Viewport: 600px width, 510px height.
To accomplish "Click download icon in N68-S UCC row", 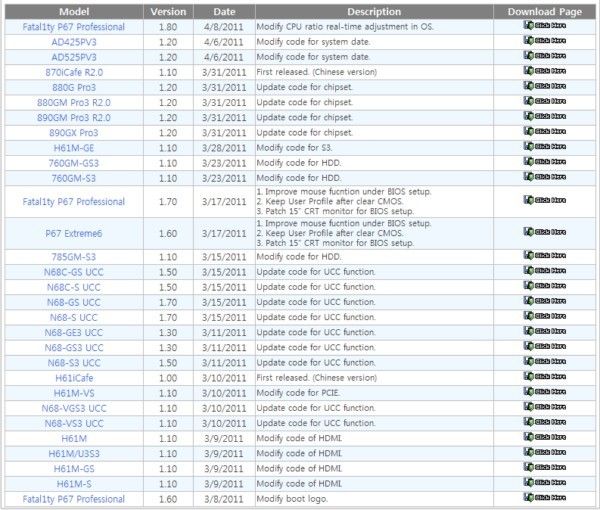I will (x=545, y=316).
